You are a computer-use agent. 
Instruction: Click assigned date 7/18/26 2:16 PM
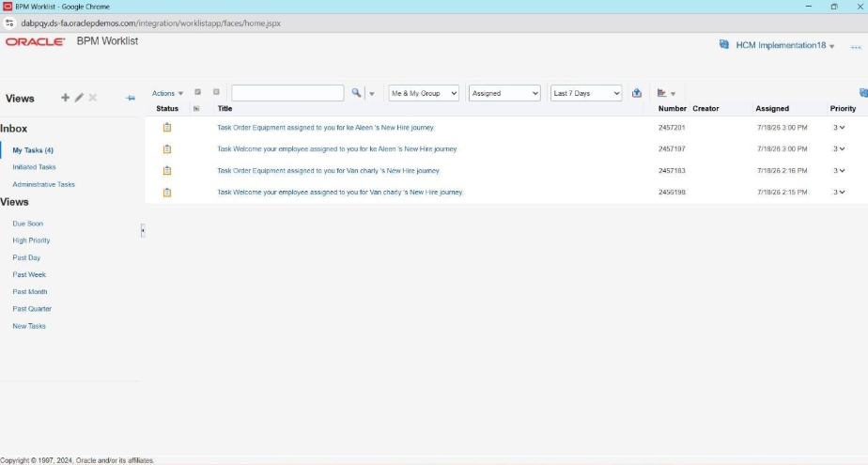[783, 171]
